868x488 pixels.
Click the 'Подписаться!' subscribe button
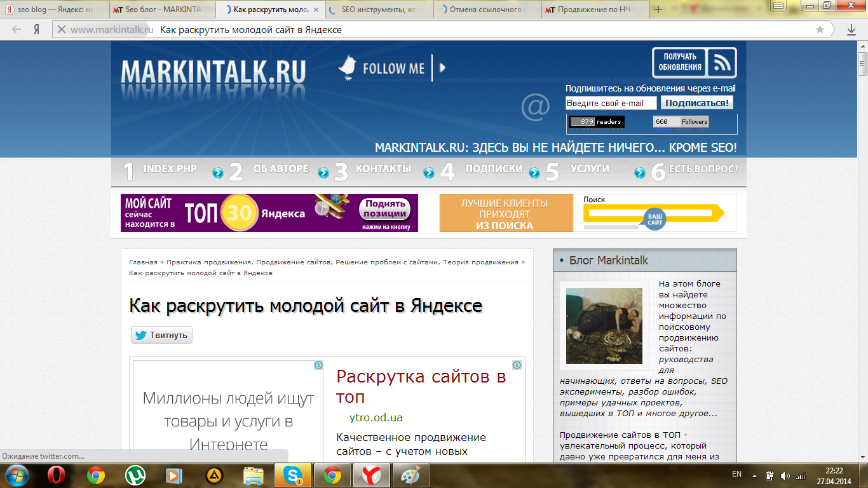click(x=698, y=103)
